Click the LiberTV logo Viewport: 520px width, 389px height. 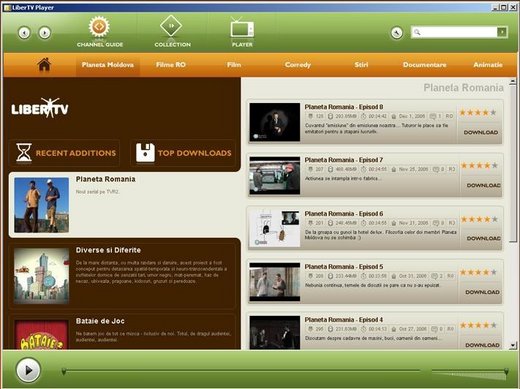(40, 108)
